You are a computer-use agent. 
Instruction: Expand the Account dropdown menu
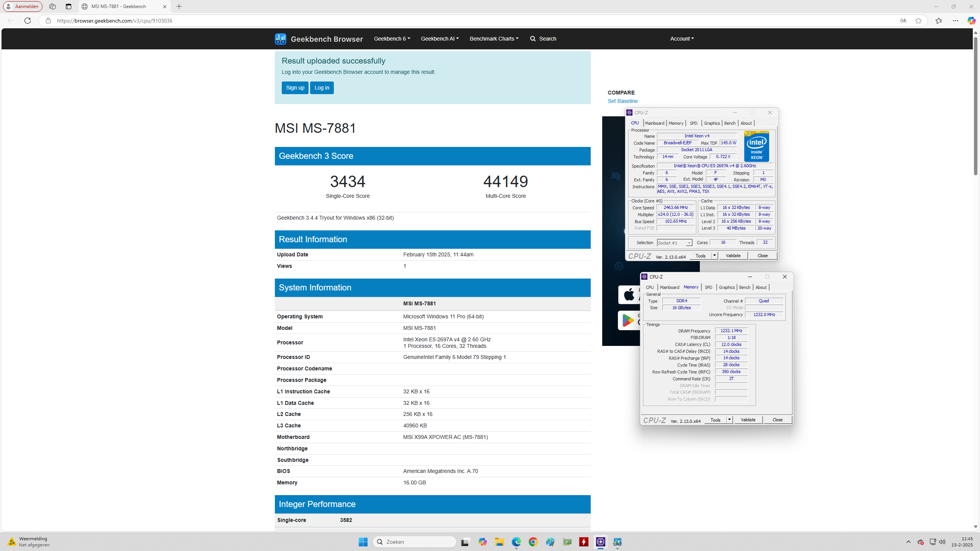tap(682, 39)
